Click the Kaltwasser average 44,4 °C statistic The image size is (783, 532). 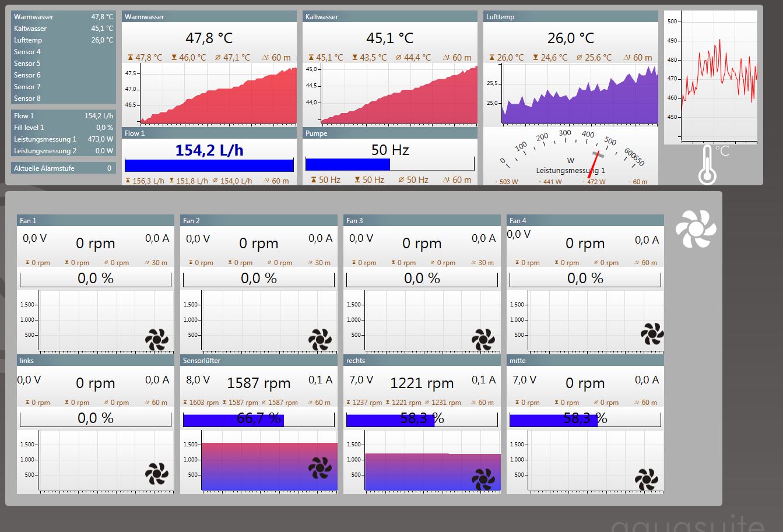point(413,58)
